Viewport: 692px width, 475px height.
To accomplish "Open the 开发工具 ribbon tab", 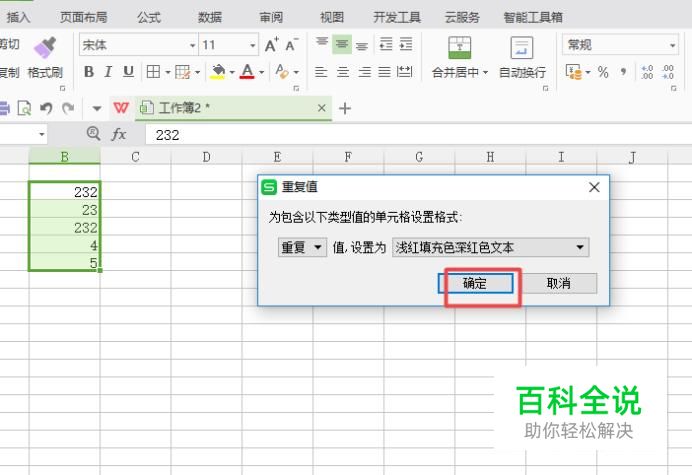I will pyautogui.click(x=397, y=17).
